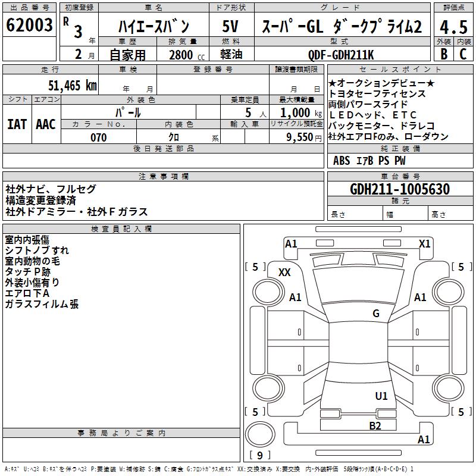Click the inspector remark エアロ下A
476x476 pixels.
coord(27,293)
